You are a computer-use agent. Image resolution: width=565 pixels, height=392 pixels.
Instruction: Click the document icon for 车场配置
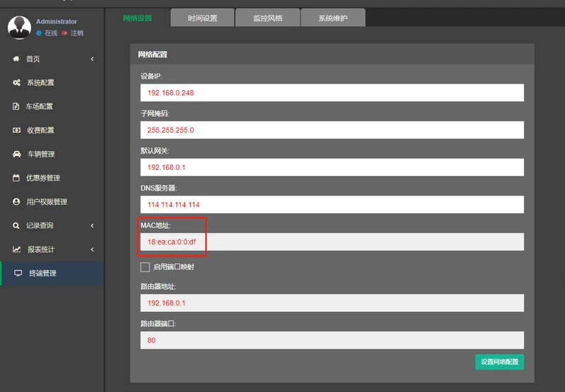(x=16, y=106)
